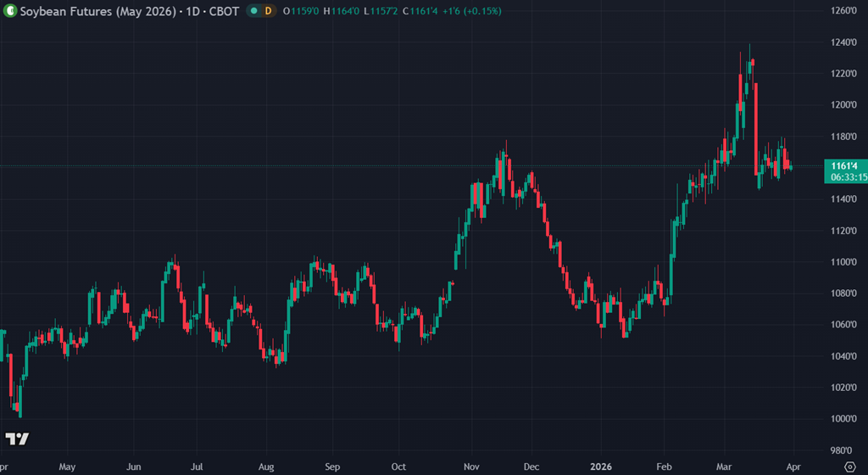Image resolution: width=868 pixels, height=475 pixels.
Task: Click the 1100'0 price scale label
Action: (x=843, y=262)
